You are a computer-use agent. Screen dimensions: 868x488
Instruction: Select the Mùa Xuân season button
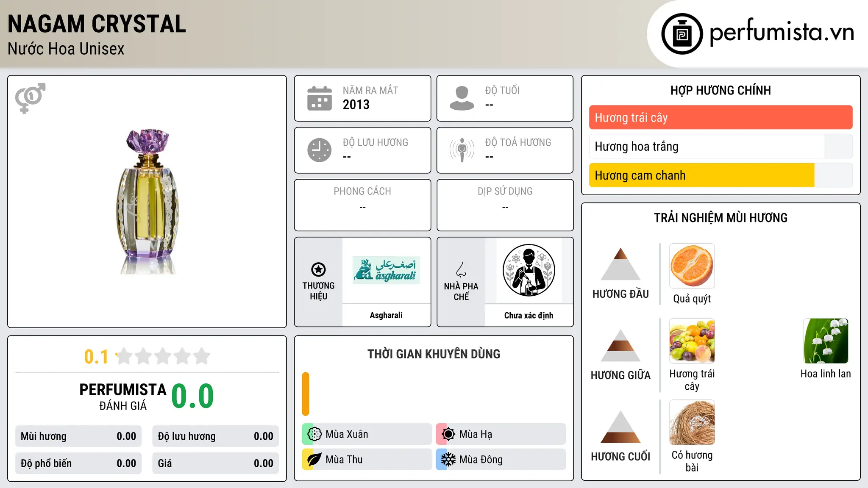click(367, 434)
